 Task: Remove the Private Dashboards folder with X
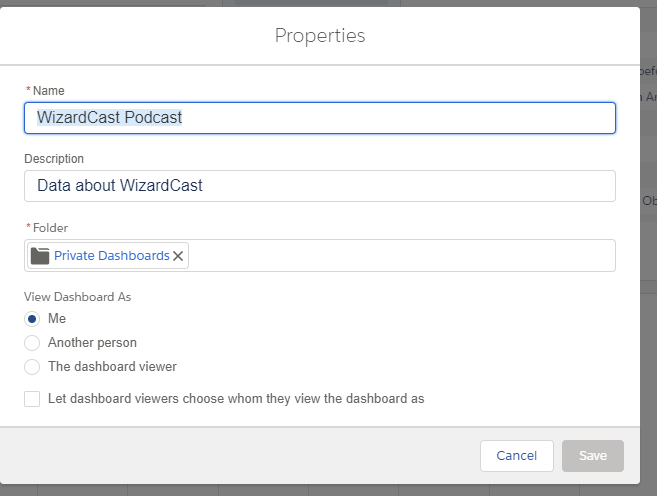tap(178, 256)
